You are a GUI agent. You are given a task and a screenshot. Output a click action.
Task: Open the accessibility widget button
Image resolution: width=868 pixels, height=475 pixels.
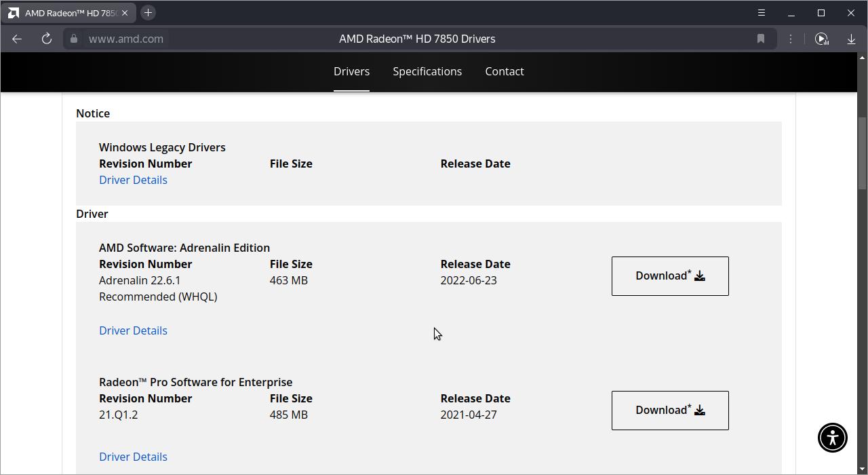click(832, 437)
